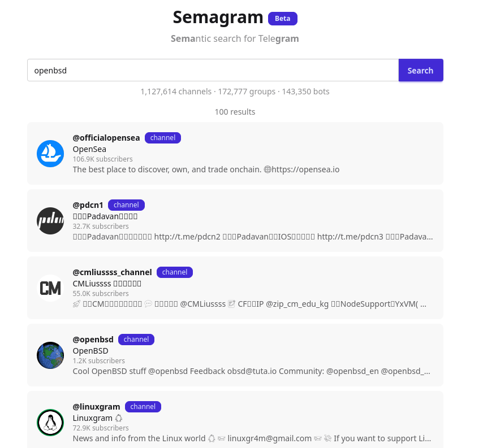Click the OpenBSD channel description text
This screenshot has width=483, height=448.
251,371
